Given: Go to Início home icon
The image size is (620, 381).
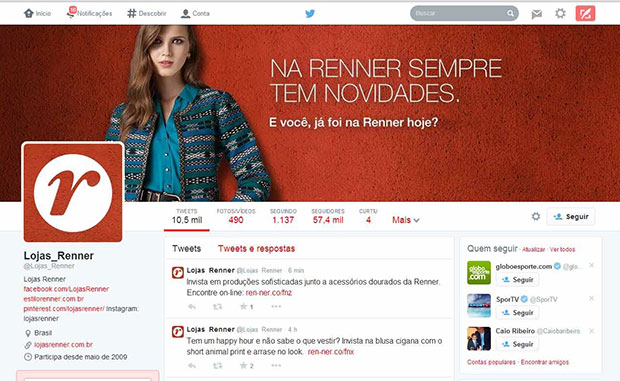Looking at the screenshot, I should [28, 13].
